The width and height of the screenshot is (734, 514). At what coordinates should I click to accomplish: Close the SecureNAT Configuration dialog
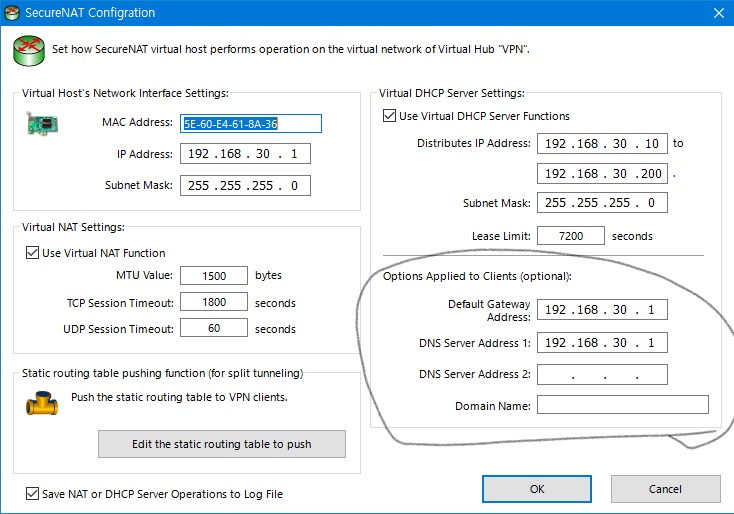[x=719, y=13]
